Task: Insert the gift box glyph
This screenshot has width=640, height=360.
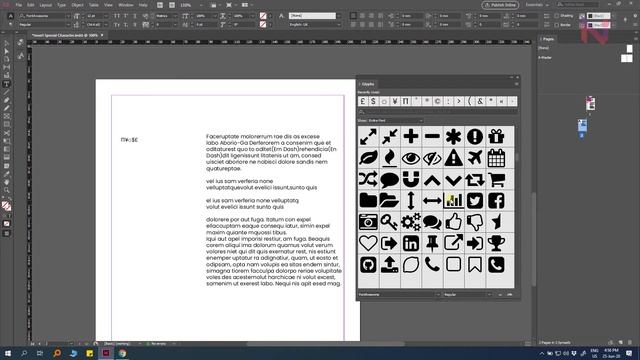Action: 496,136
